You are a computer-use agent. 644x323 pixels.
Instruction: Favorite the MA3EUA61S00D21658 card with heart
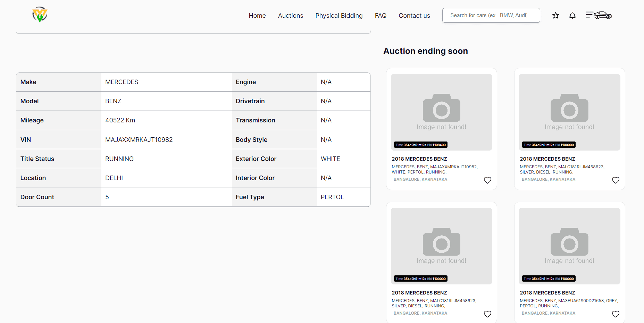tap(616, 314)
